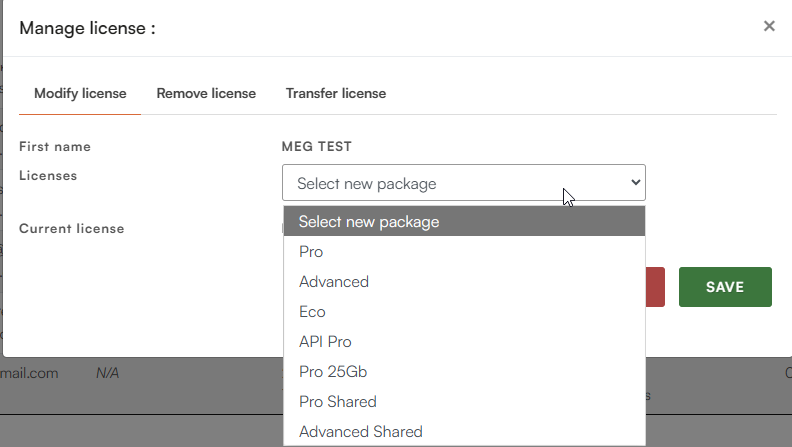
Task: Collapse the Licenses package dropdown box
Action: [x=464, y=183]
